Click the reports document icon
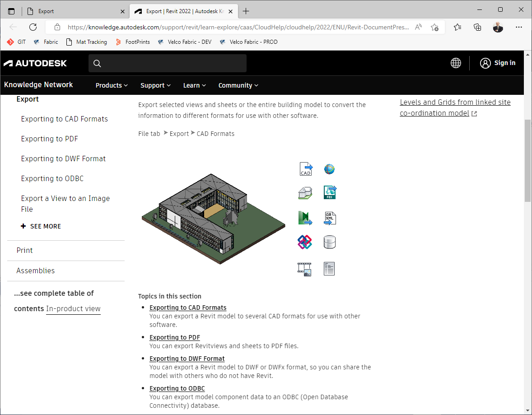The width and height of the screenshot is (532, 415). (x=329, y=269)
